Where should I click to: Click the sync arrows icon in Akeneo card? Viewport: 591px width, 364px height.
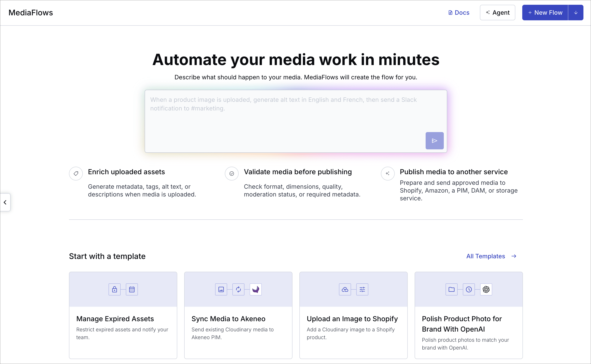point(238,289)
